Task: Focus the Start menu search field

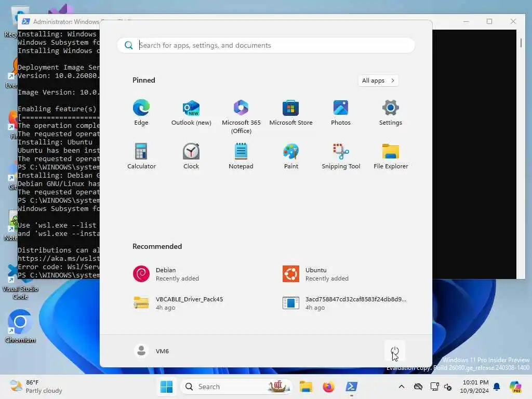Action: (x=265, y=45)
